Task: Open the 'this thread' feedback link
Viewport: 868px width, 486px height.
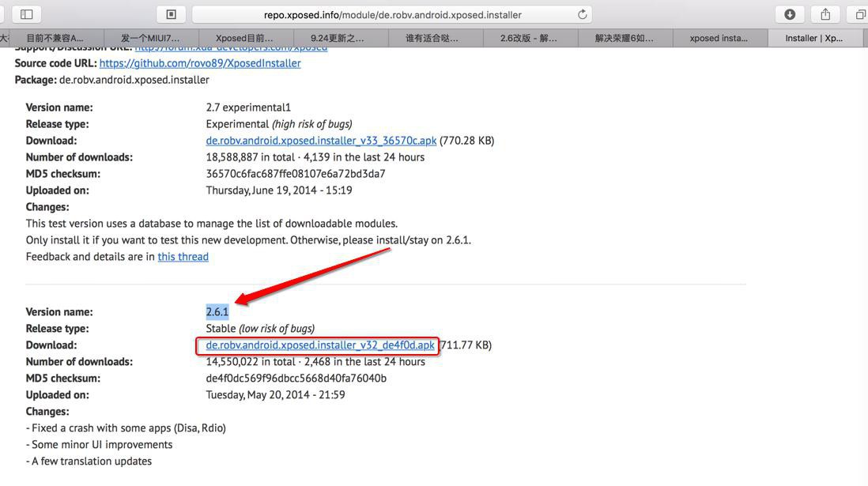Action: coord(183,257)
